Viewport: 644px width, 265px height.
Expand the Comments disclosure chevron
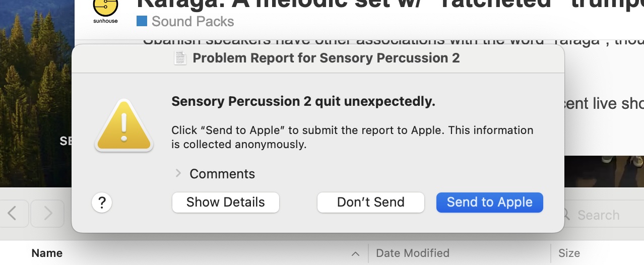click(178, 173)
